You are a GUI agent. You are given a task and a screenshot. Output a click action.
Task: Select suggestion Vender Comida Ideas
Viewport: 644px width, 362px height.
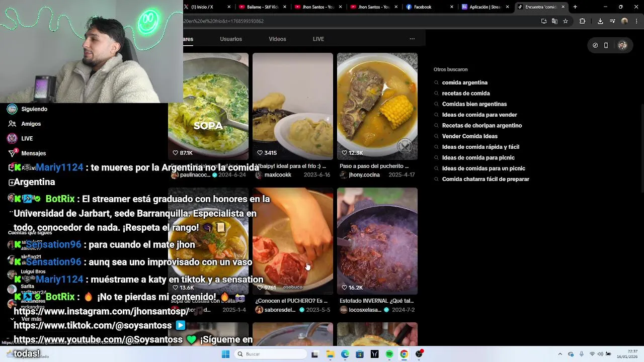pos(470,136)
